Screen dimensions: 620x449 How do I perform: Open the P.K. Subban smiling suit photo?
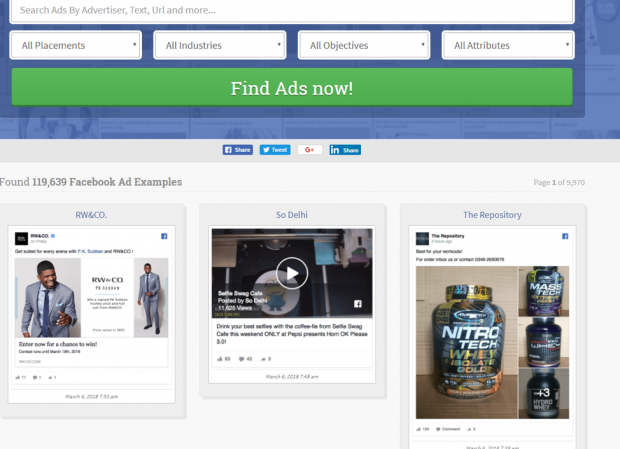(48, 298)
